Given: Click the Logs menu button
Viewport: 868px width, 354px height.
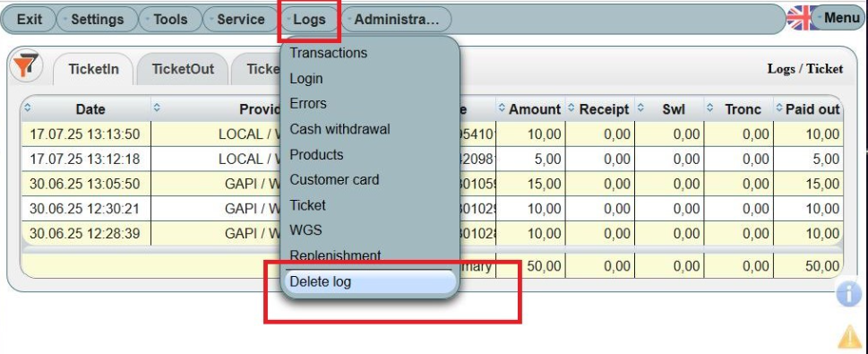Looking at the screenshot, I should click(309, 20).
